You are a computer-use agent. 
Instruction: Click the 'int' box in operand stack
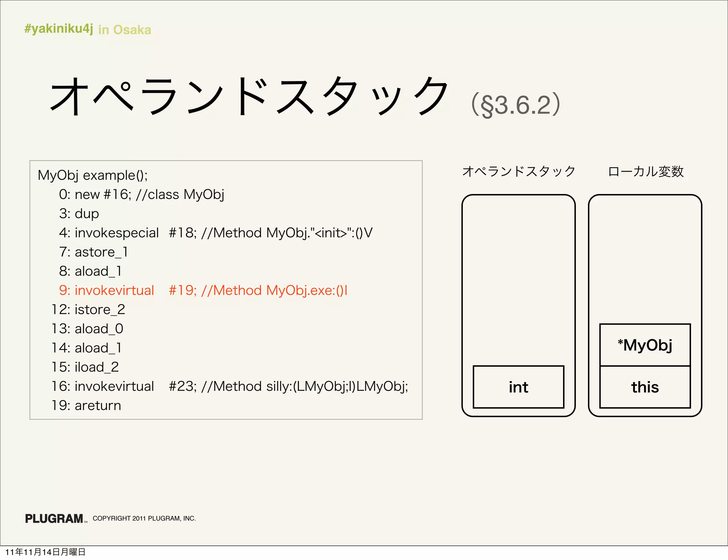coord(518,387)
